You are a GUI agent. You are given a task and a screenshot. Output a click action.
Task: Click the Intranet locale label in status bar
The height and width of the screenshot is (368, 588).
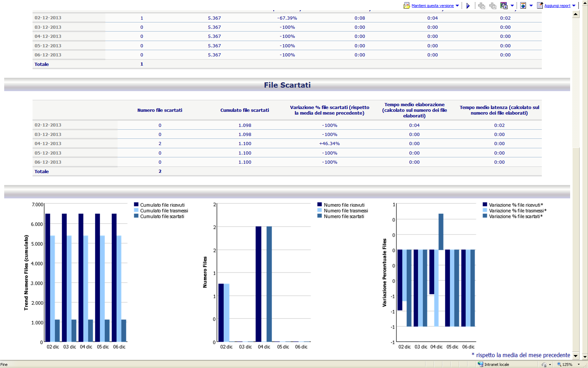click(497, 364)
